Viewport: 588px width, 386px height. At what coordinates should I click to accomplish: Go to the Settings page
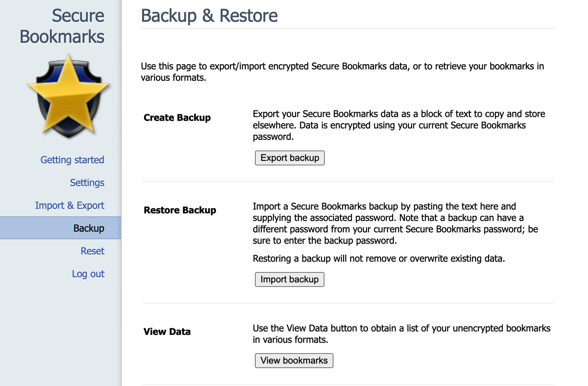pos(87,183)
